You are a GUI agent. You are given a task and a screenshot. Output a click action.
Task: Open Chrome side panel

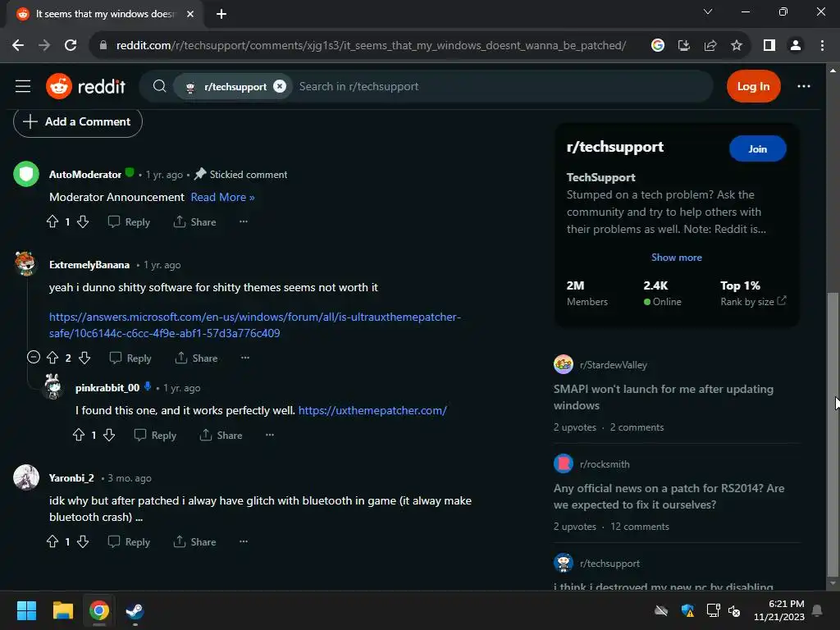pos(769,45)
